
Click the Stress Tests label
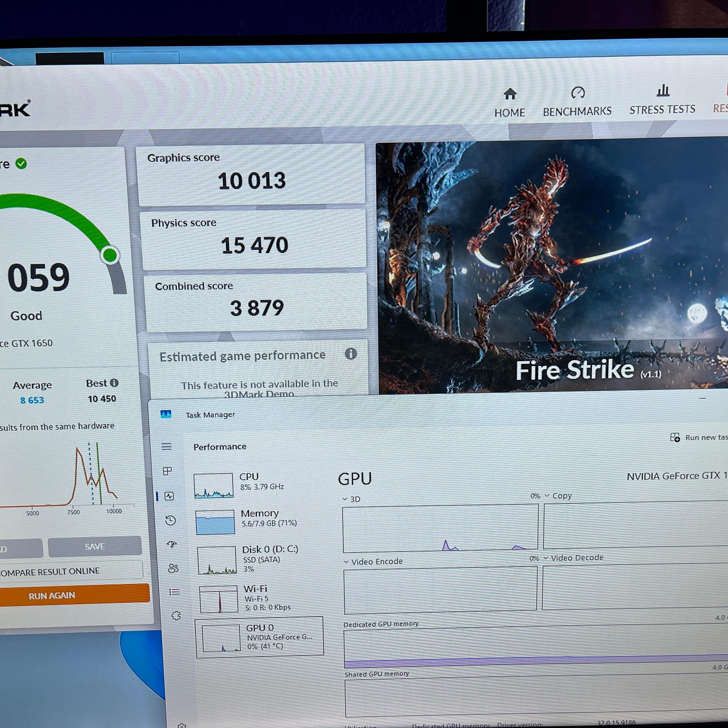(662, 109)
